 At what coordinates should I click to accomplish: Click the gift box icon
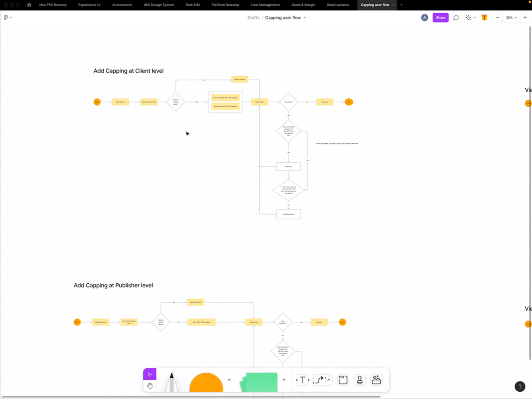pyautogui.click(x=484, y=18)
